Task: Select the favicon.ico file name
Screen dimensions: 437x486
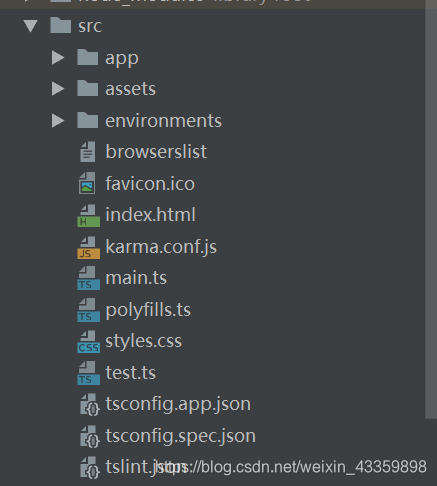Action: pos(150,184)
